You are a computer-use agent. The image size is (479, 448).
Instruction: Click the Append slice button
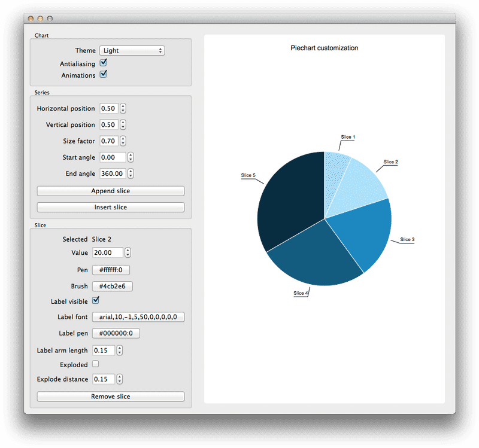(110, 191)
